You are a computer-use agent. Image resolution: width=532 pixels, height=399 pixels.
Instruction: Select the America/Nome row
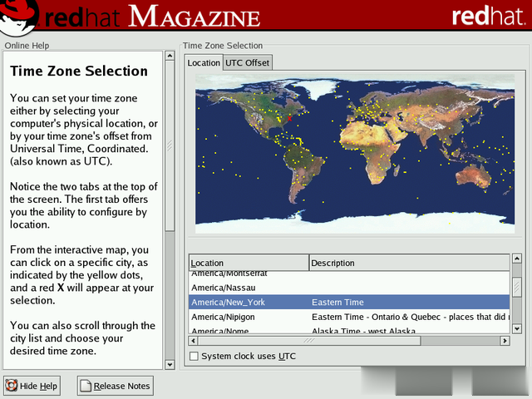[x=349, y=330]
